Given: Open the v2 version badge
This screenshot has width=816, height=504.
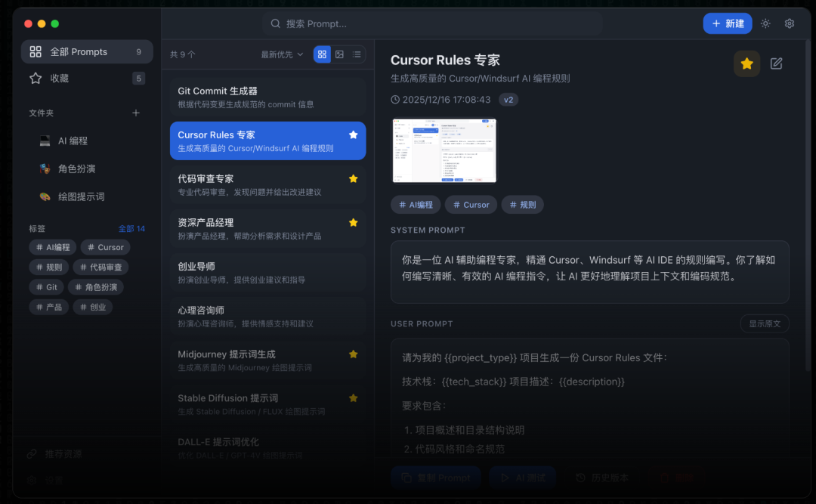Looking at the screenshot, I should (508, 100).
